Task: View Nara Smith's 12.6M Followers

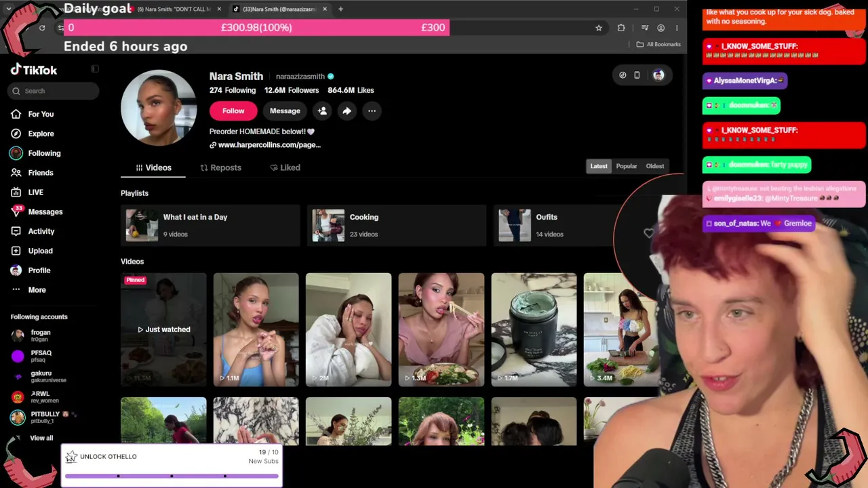Action: [292, 90]
